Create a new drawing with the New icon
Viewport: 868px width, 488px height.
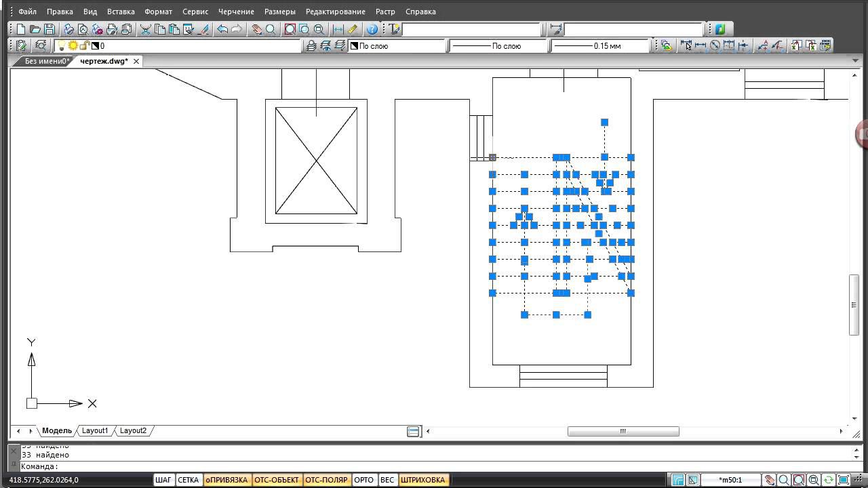21,29
